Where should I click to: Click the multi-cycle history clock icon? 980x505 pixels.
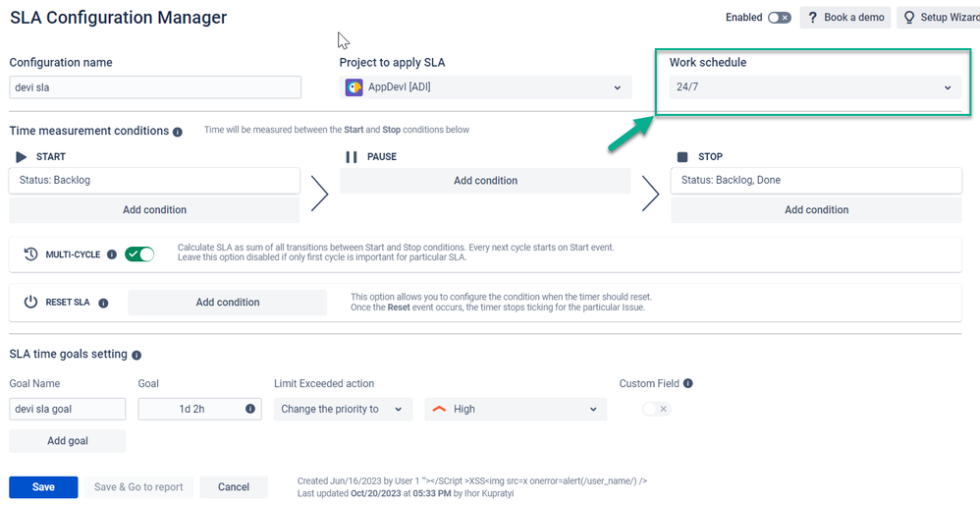pyautogui.click(x=30, y=254)
